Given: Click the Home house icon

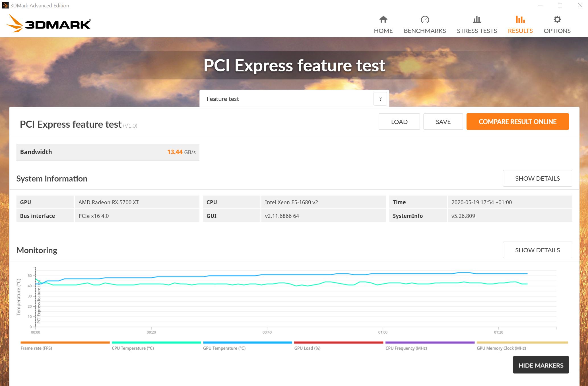Looking at the screenshot, I should point(383,19).
